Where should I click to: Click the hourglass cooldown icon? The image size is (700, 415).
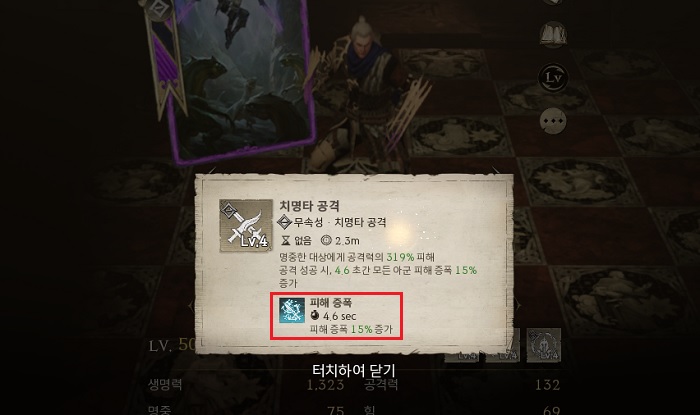pyautogui.click(x=286, y=241)
